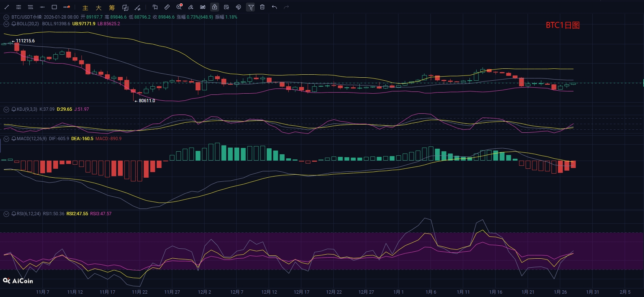Toggle the KDJ indicator alert bell
This screenshot has height=297, width=644.
click(14, 109)
